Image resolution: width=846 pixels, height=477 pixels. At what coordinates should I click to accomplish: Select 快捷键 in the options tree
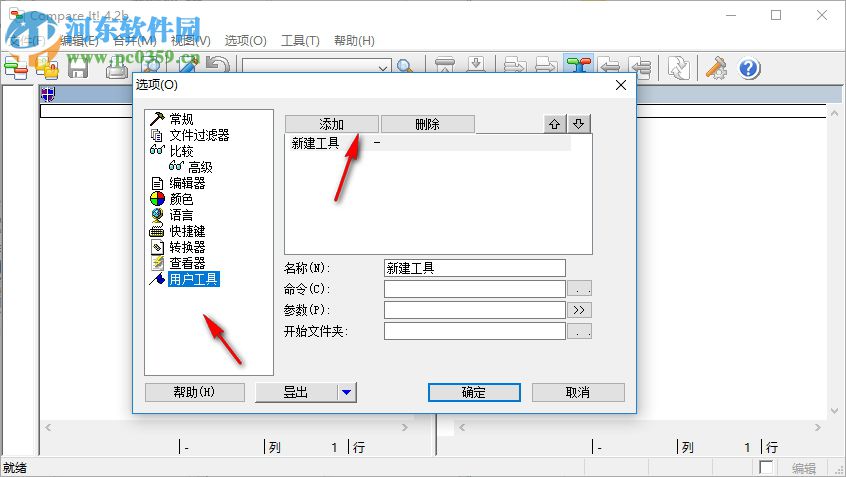point(187,231)
